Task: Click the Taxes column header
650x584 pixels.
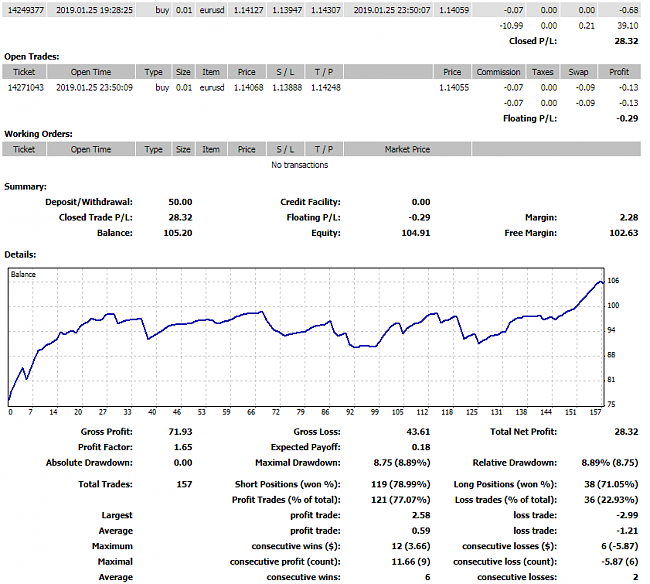Action: (542, 72)
